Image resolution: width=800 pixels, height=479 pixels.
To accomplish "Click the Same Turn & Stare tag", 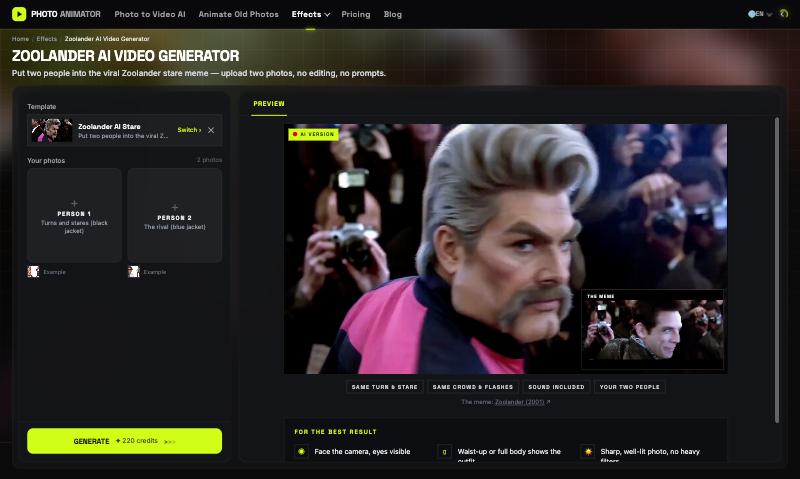I will point(384,387).
